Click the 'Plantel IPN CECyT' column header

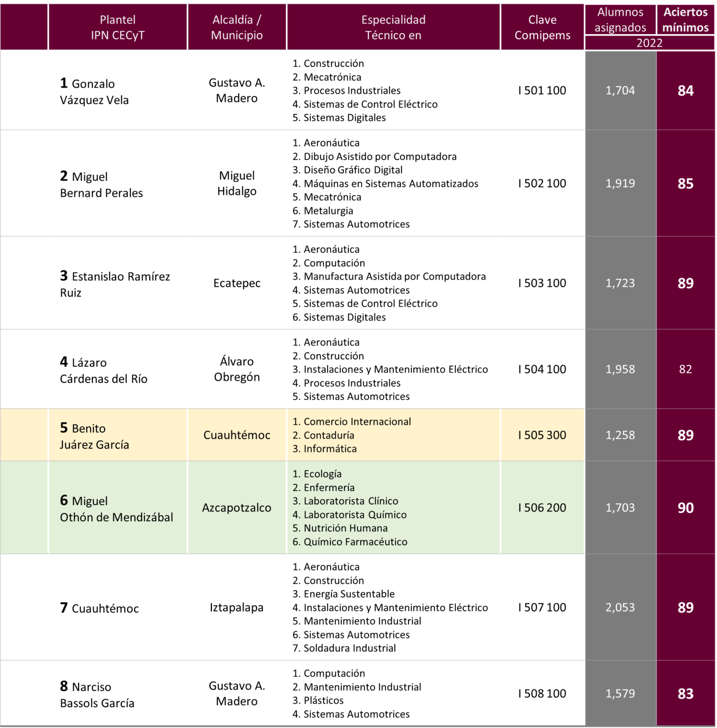(x=118, y=27)
